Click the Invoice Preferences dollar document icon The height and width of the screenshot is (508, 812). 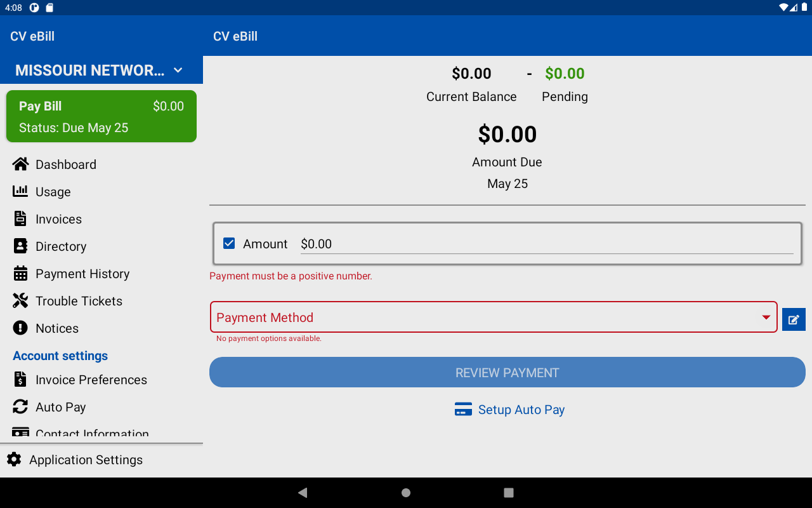pyautogui.click(x=20, y=380)
